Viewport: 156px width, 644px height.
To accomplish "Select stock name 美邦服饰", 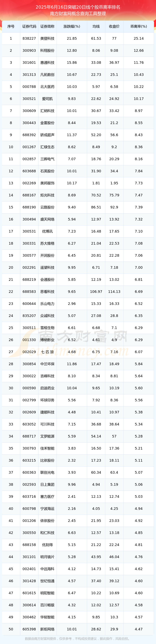I will [47, 183].
